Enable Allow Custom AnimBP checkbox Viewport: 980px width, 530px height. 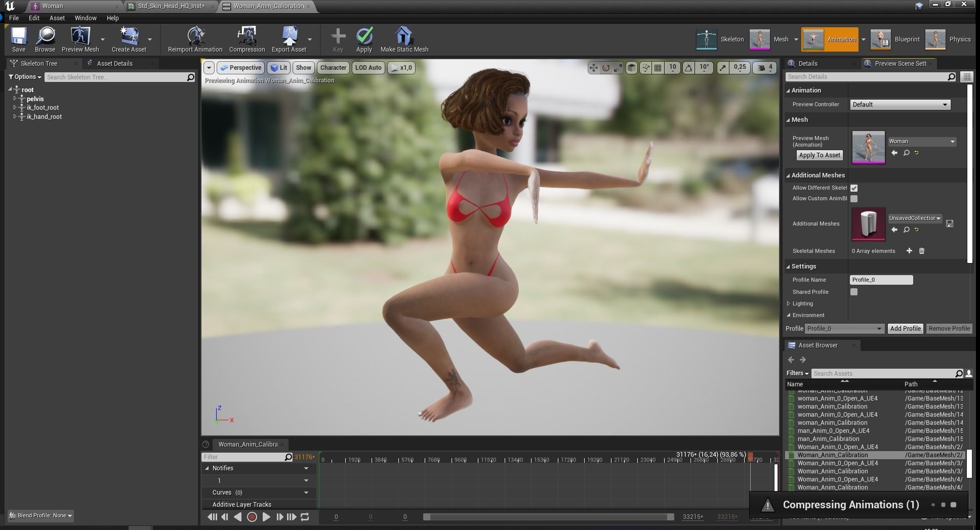[854, 199]
